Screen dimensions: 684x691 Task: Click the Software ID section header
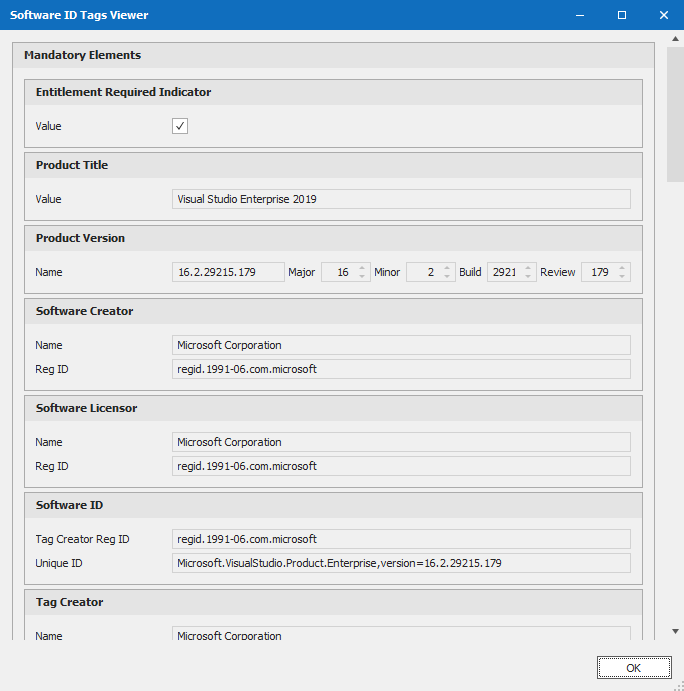tap(333, 505)
